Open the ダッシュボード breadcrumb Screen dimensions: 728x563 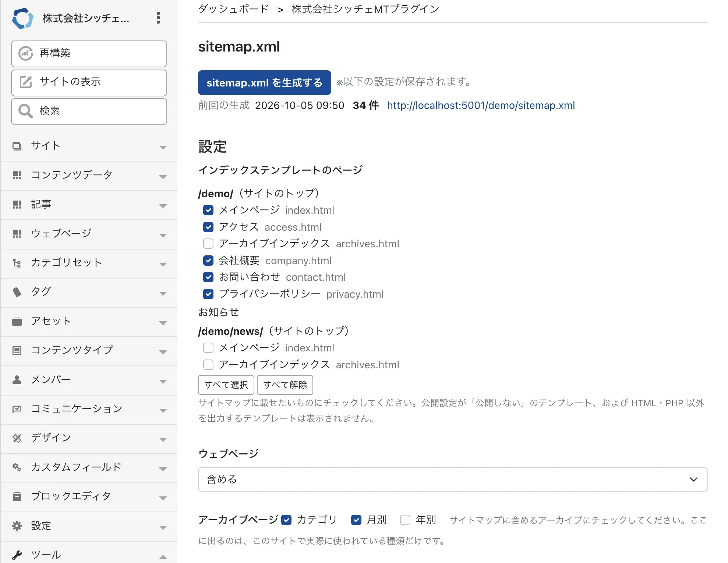tap(234, 9)
